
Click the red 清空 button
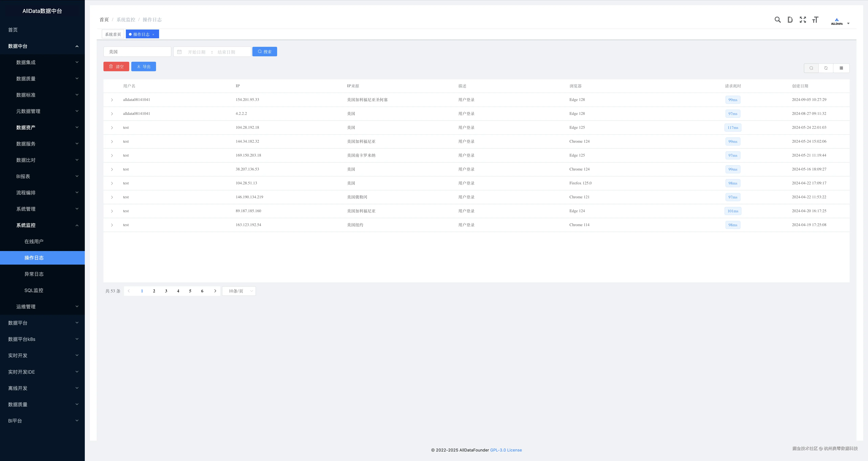(116, 66)
